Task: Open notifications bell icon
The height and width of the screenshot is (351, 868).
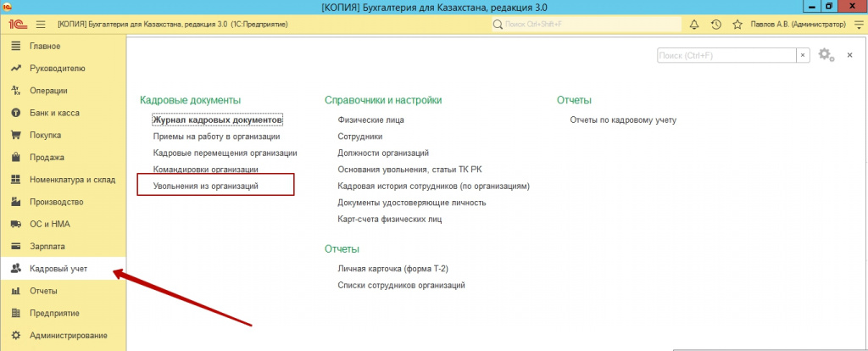Action: [694, 25]
